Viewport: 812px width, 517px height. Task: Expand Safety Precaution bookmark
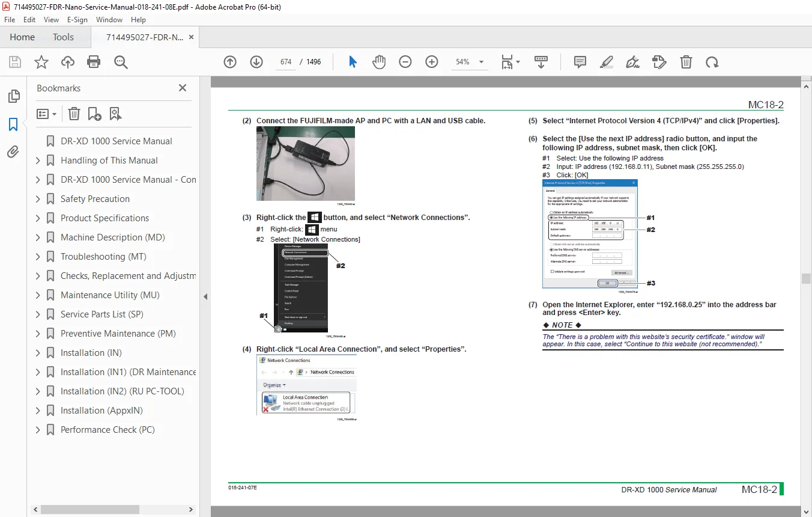(38, 199)
